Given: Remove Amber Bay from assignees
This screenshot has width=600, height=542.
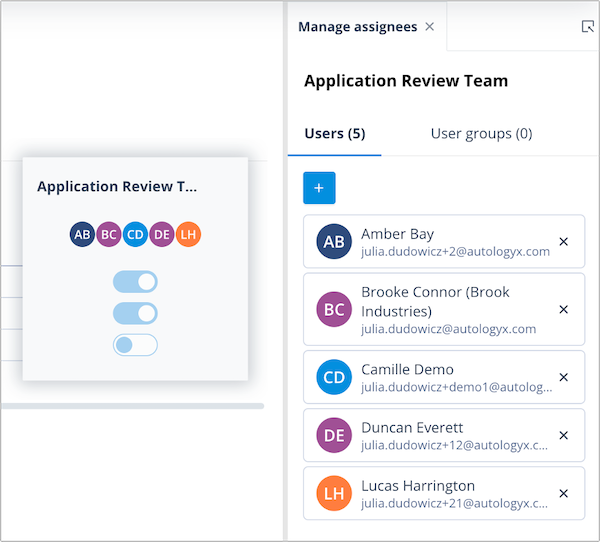Looking at the screenshot, I should click(x=563, y=242).
